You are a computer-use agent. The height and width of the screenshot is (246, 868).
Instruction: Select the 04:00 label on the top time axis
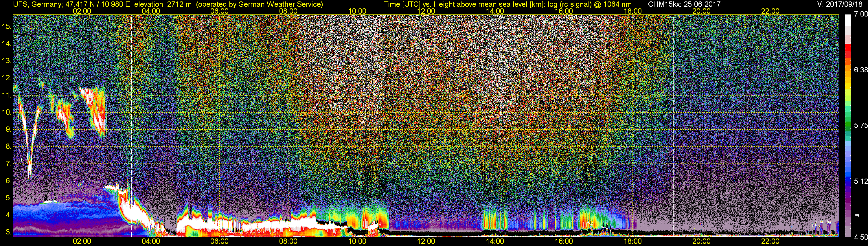(151, 11)
